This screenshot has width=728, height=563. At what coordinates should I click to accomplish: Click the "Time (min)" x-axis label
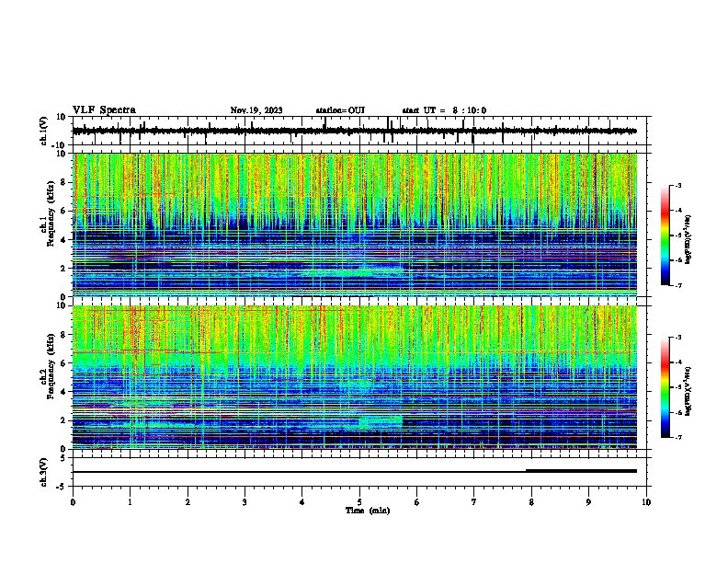pos(368,511)
